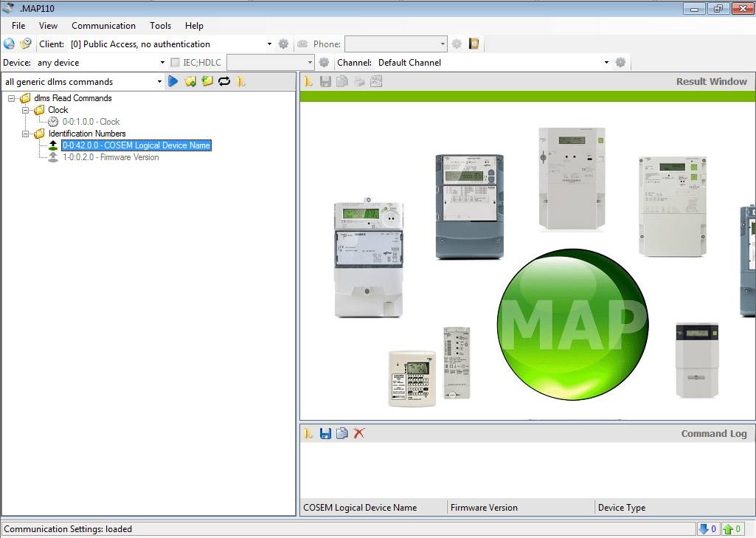Add a new command folder
The height and width of the screenshot is (538, 756).
[x=190, y=81]
